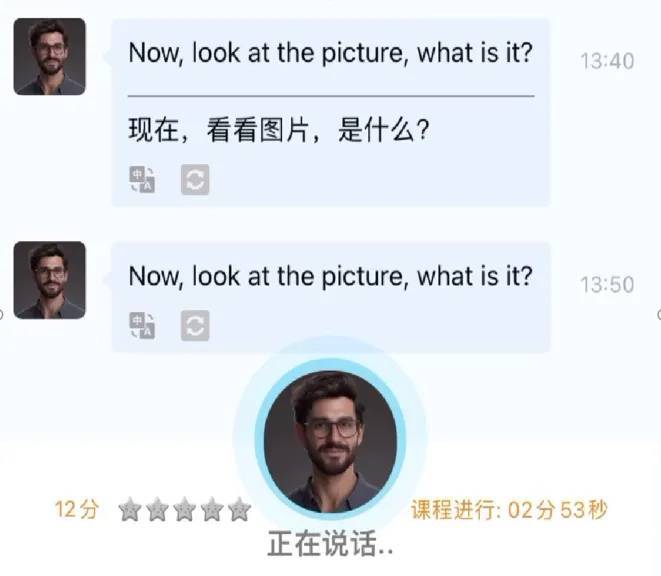Select the fifth rating star
Screen dimensions: 661x576
tap(239, 509)
